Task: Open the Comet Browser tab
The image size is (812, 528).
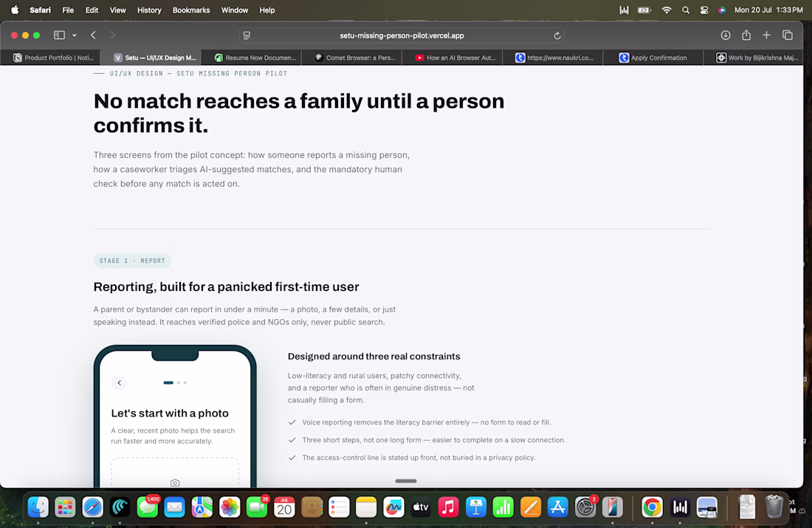Action: tap(351, 58)
